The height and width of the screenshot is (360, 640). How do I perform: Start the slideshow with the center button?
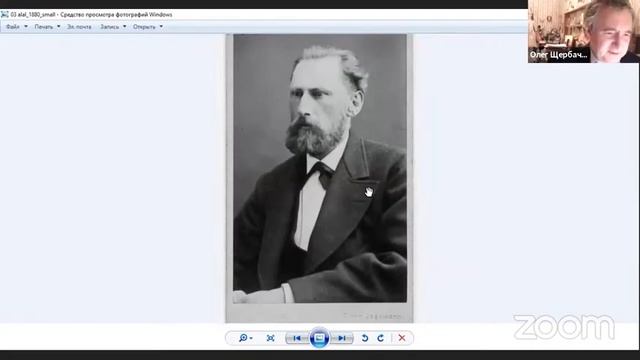(x=319, y=338)
